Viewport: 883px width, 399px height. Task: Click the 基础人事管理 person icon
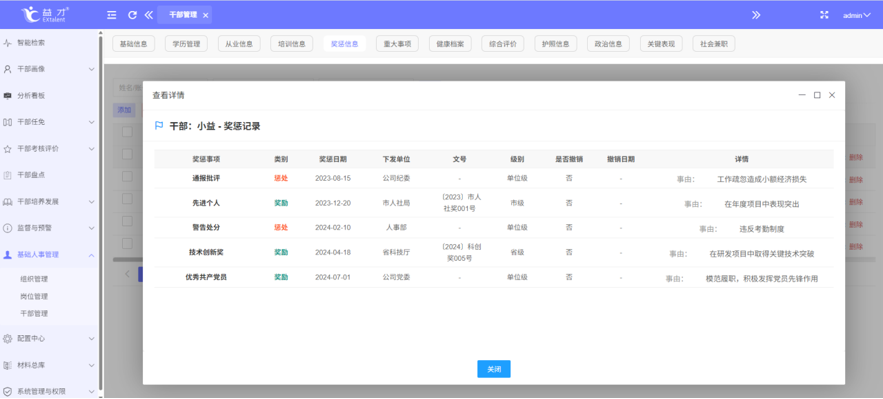click(x=7, y=255)
